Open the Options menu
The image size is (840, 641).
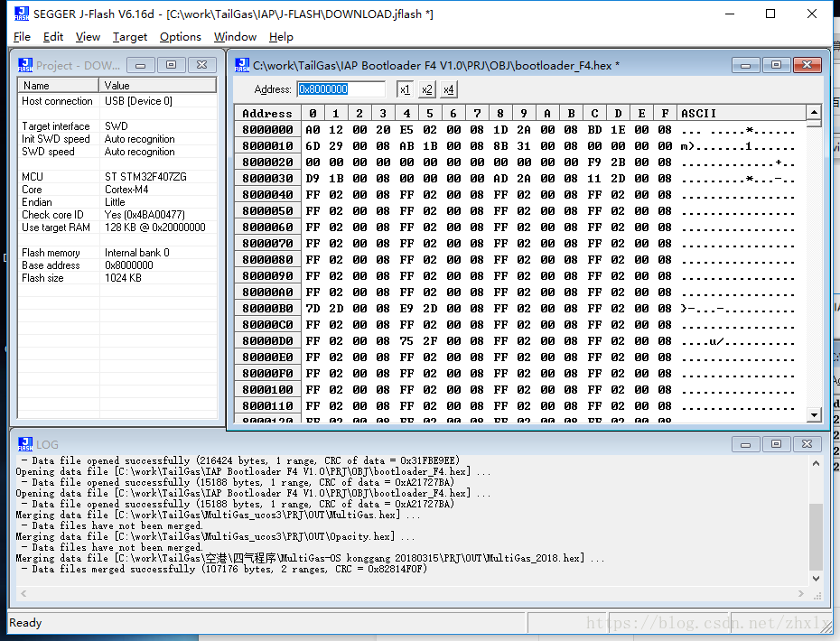(x=181, y=37)
